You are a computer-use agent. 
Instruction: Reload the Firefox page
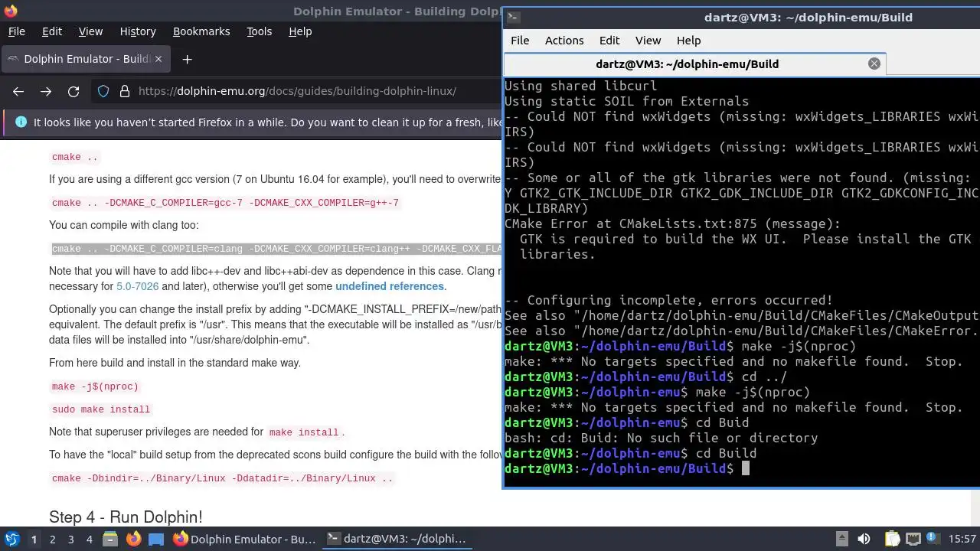pos(73,91)
